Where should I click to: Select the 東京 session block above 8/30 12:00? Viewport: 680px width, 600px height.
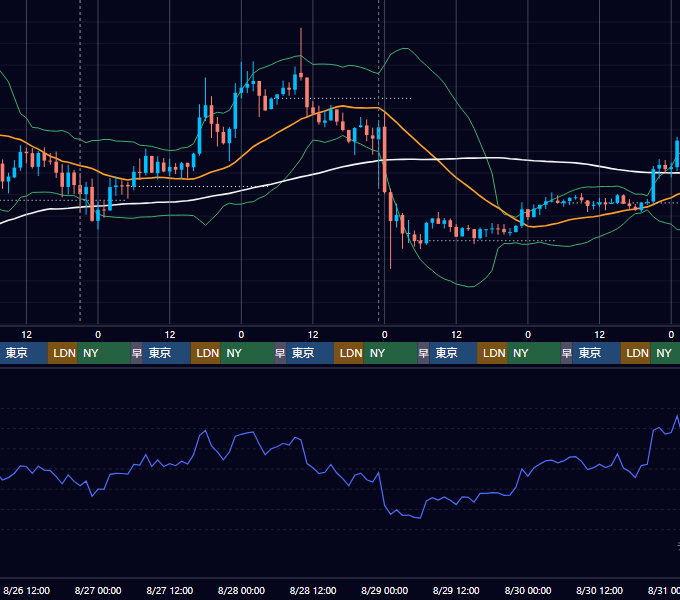coord(596,353)
